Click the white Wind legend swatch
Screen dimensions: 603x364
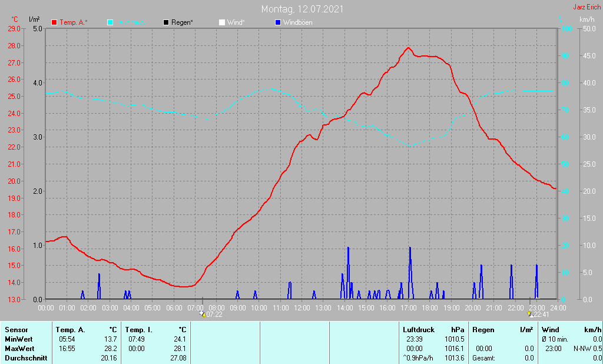tap(221, 22)
